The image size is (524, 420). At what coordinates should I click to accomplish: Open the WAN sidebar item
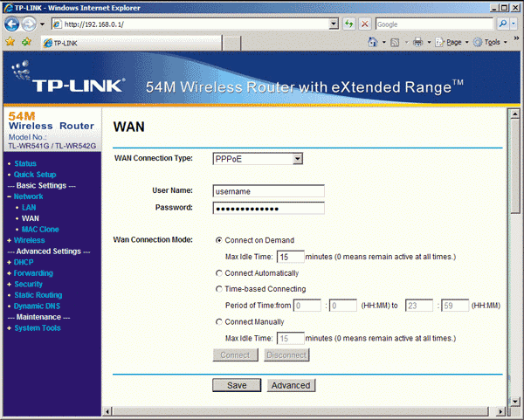pyautogui.click(x=31, y=218)
